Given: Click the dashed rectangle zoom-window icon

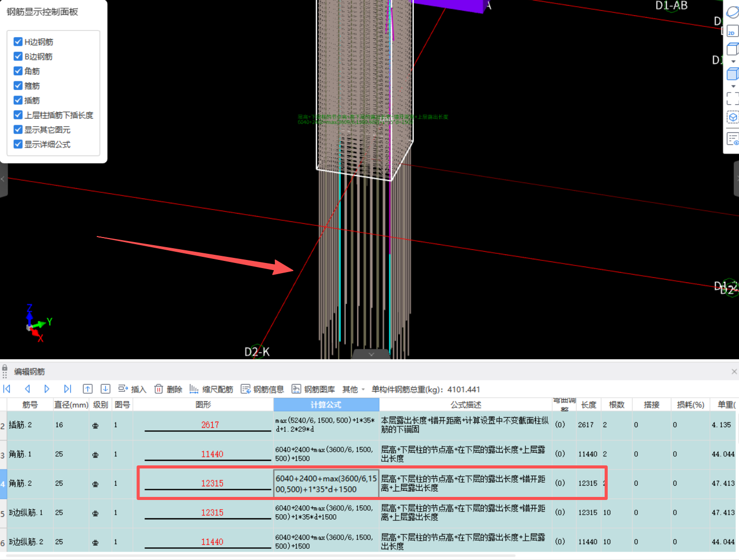Looking at the screenshot, I should pyautogui.click(x=732, y=99).
